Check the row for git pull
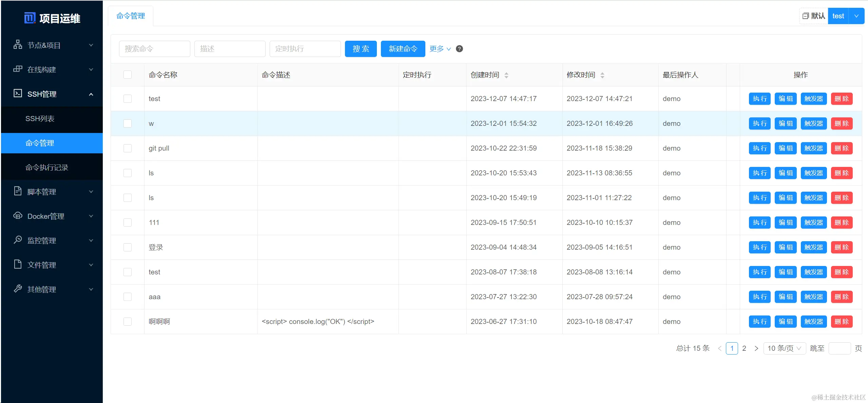Screen dimensions: 868x403 click(128, 148)
